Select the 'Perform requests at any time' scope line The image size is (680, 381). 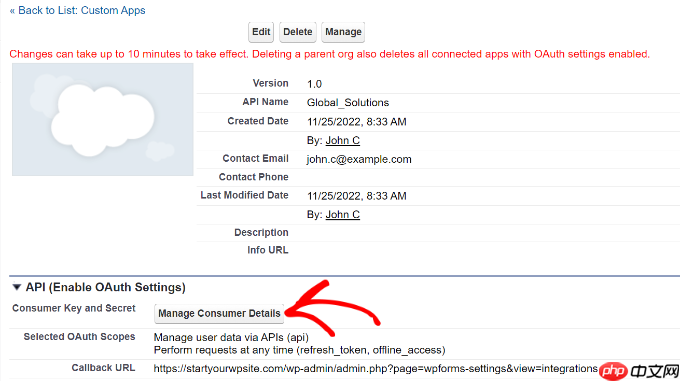(x=299, y=350)
